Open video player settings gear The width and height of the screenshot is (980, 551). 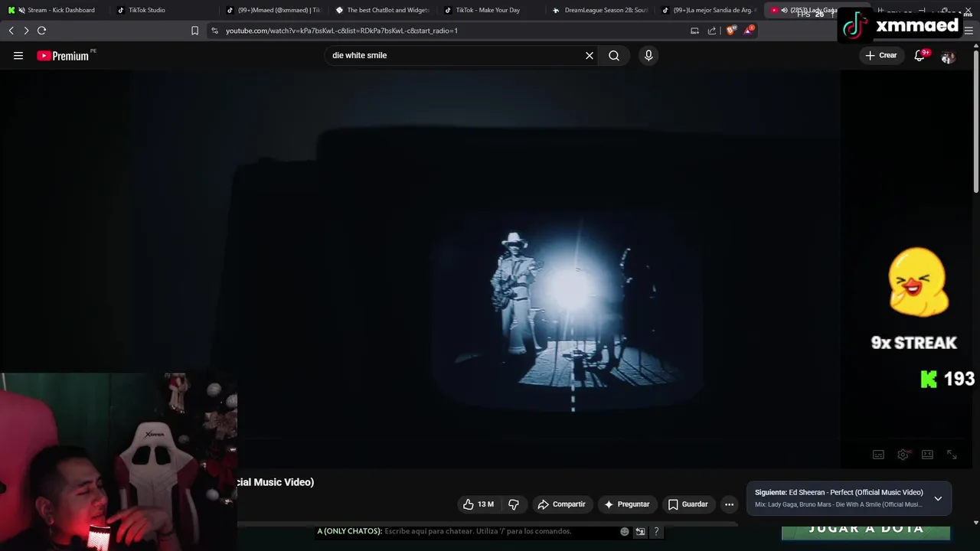coord(903,455)
